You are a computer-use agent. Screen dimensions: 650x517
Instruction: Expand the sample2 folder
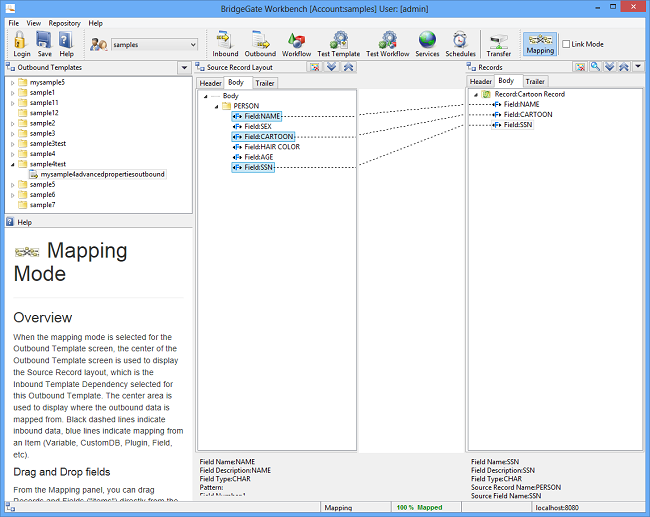point(12,124)
